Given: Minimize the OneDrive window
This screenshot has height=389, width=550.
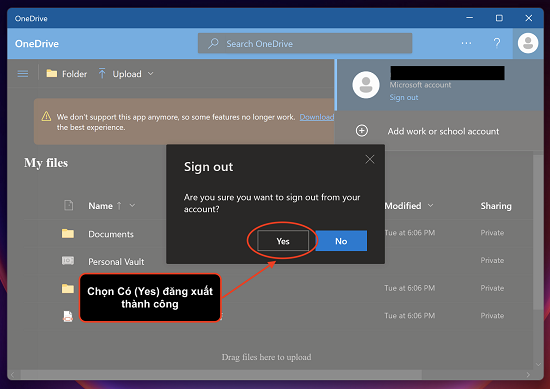Looking at the screenshot, I should [x=469, y=18].
